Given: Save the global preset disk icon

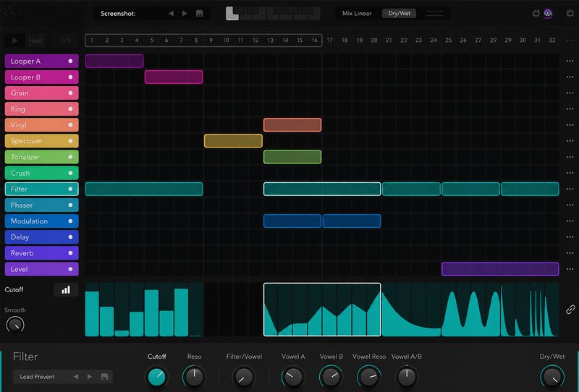Looking at the screenshot, I should 200,14.
